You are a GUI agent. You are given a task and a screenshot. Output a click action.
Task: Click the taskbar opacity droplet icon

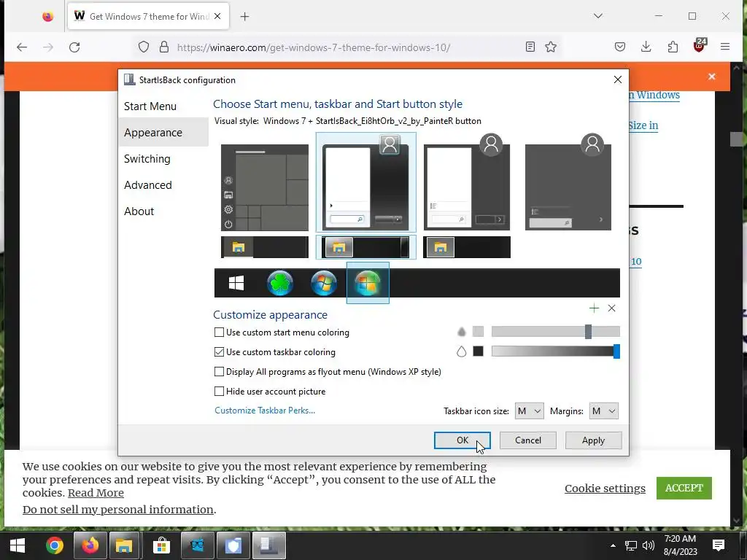(461, 351)
